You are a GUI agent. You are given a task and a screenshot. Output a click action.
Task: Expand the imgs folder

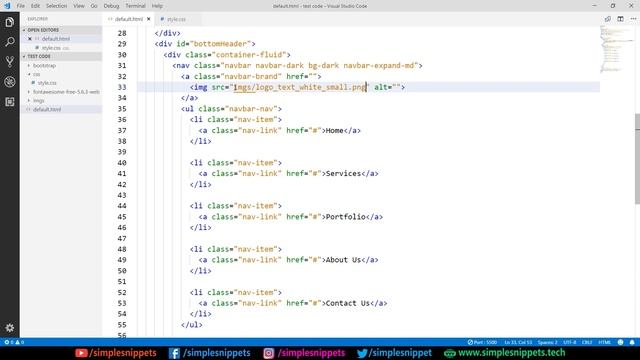click(x=38, y=100)
